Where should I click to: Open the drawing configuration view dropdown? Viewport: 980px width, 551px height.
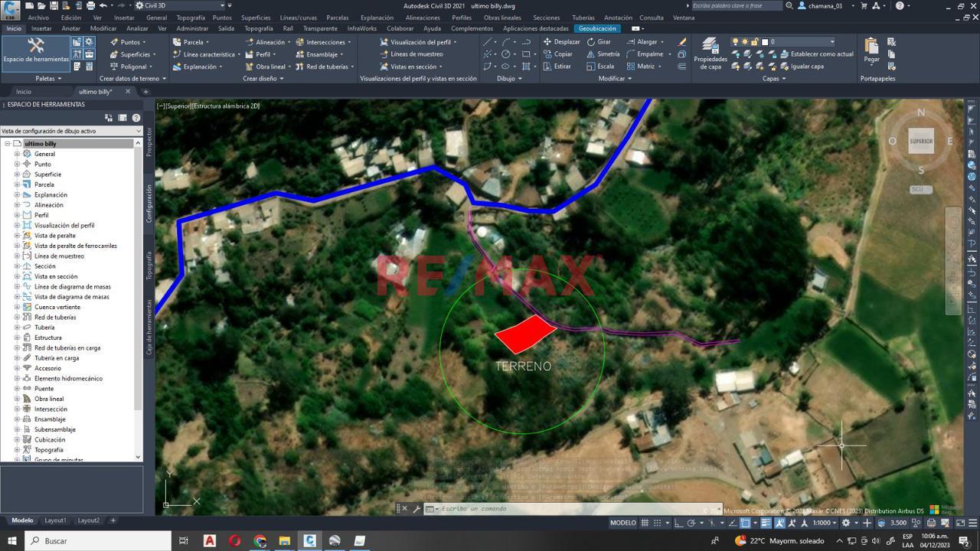(71, 131)
